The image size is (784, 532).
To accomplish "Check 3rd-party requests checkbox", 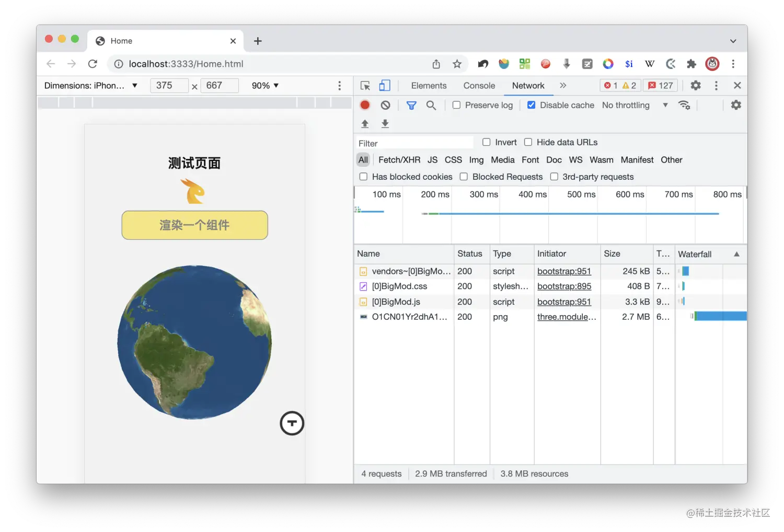I will click(554, 177).
